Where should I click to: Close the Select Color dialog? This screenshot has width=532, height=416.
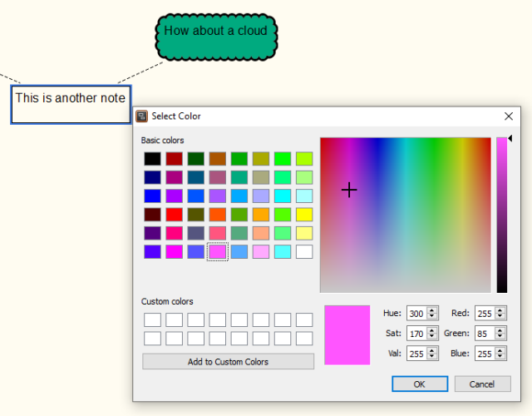(x=509, y=116)
